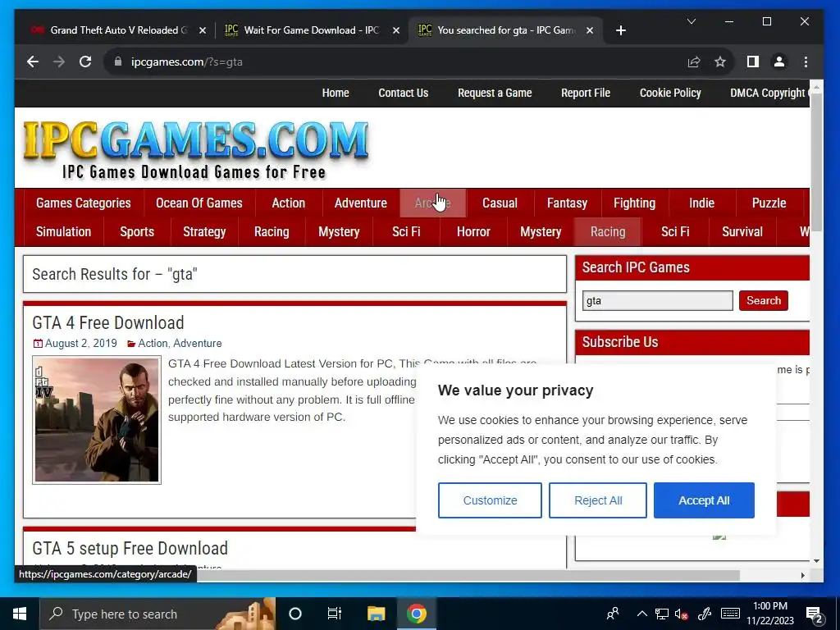The width and height of the screenshot is (840, 630).
Task: Open GTA 4 Free Download title link
Action: pyautogui.click(x=108, y=323)
